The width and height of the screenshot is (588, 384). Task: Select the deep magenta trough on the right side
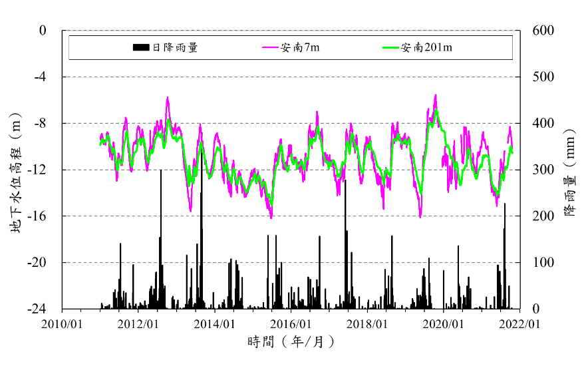(420, 216)
